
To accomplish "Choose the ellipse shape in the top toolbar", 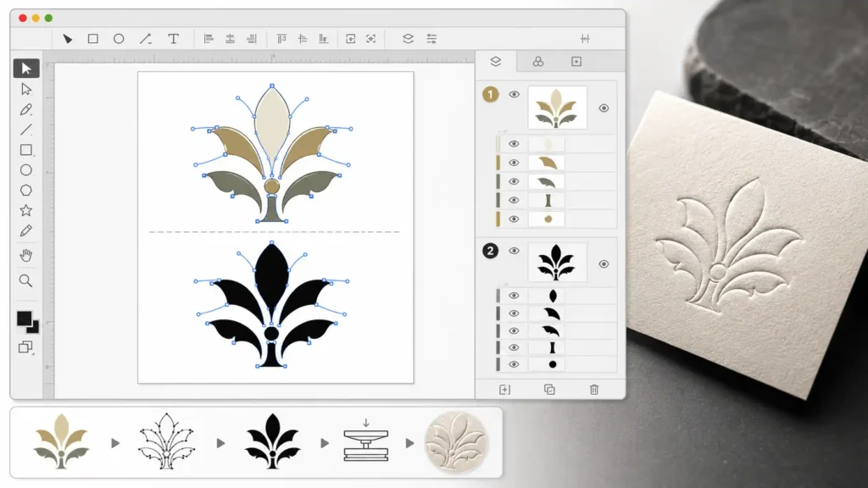I will pyautogui.click(x=119, y=39).
